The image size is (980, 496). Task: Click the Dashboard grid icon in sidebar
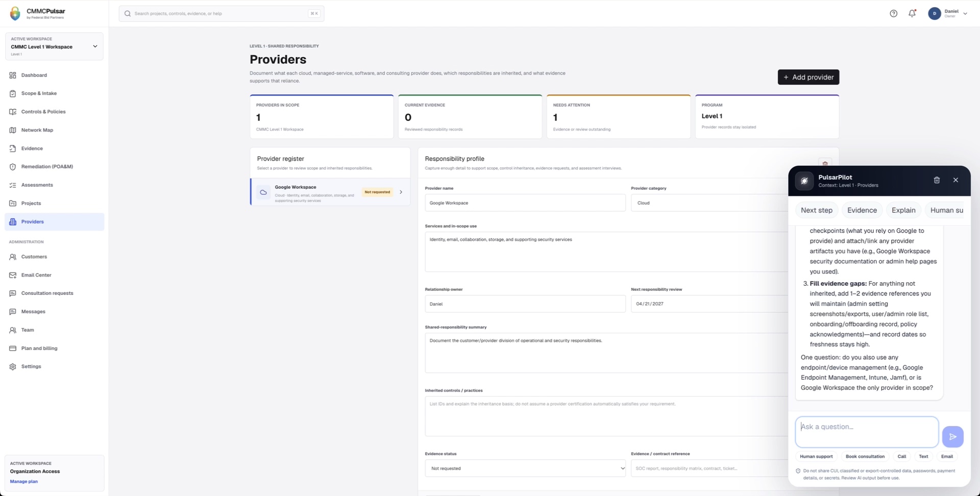point(13,75)
